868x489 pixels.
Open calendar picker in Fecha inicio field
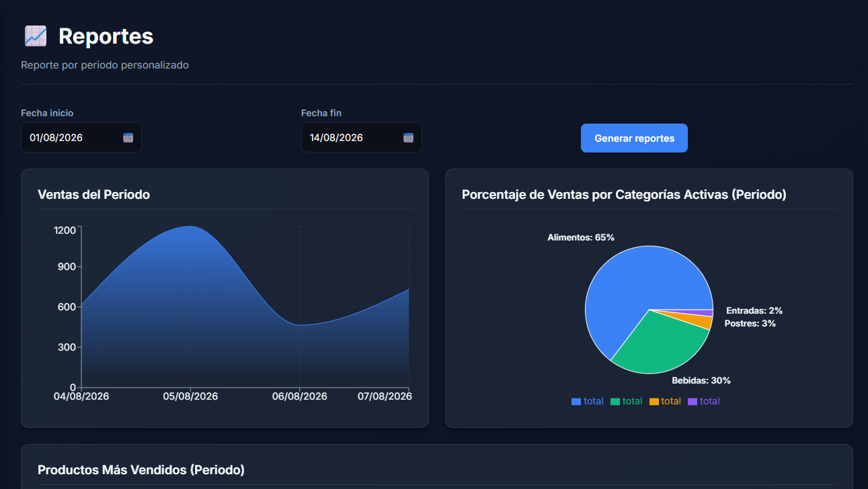click(x=128, y=138)
